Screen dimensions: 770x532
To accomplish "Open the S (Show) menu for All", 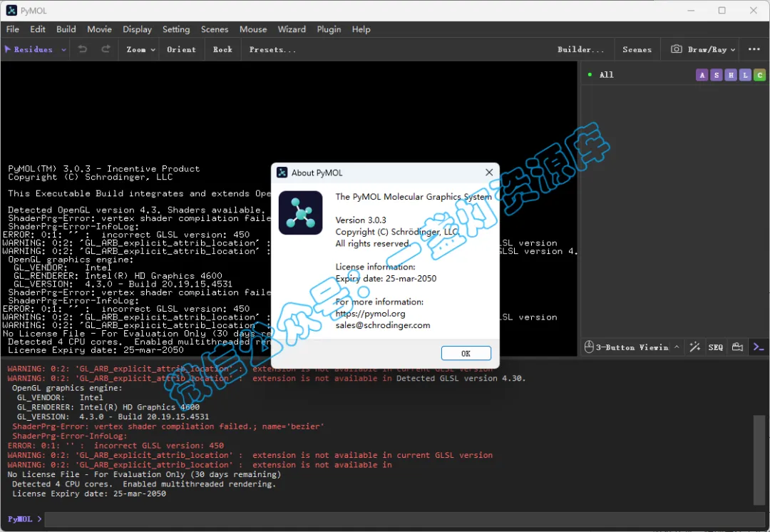I will 717,75.
